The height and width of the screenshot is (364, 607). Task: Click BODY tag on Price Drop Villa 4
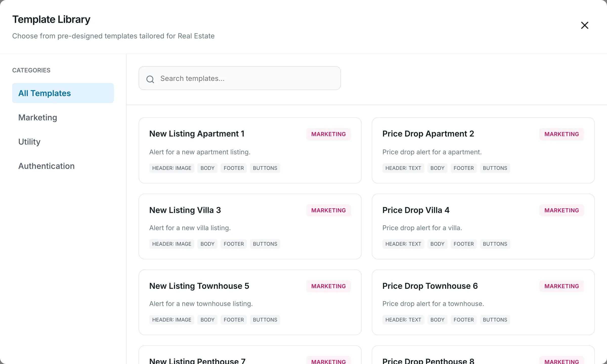click(x=437, y=244)
